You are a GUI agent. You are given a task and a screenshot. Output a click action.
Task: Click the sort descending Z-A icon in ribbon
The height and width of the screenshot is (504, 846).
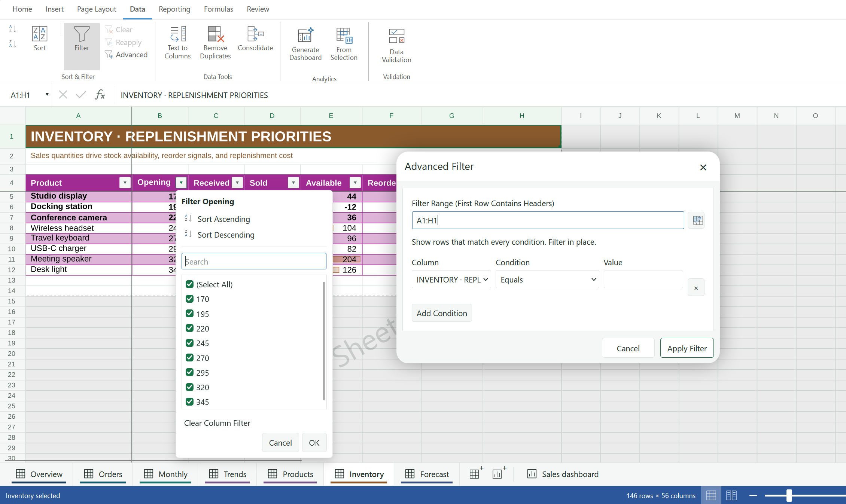point(13,44)
